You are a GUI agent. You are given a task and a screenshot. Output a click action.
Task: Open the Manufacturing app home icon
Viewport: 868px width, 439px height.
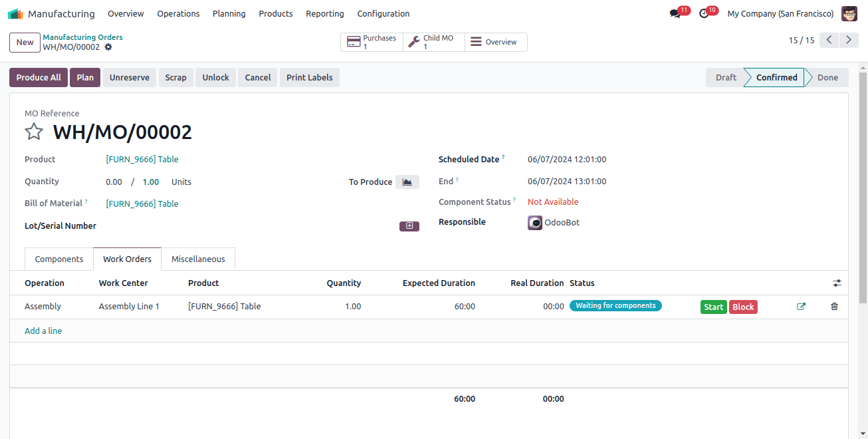click(x=16, y=13)
